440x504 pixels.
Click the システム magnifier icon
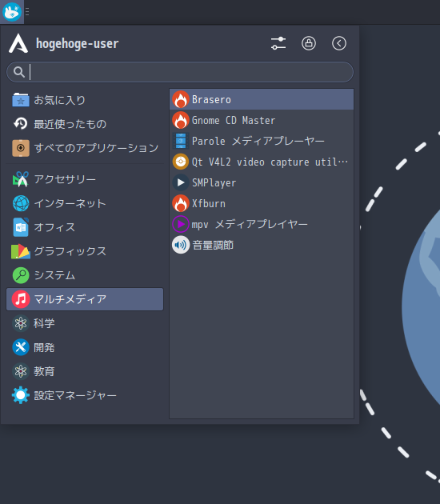click(21, 275)
